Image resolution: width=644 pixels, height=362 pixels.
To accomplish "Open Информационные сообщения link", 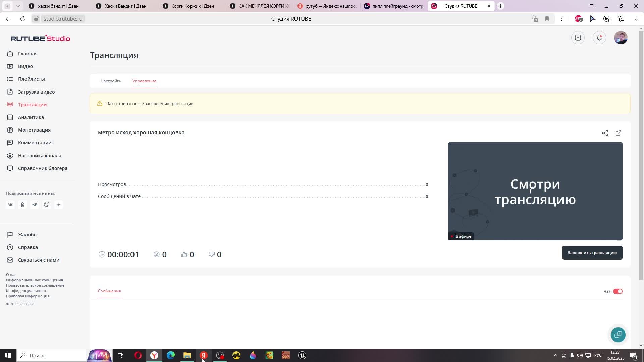I will (x=34, y=280).
